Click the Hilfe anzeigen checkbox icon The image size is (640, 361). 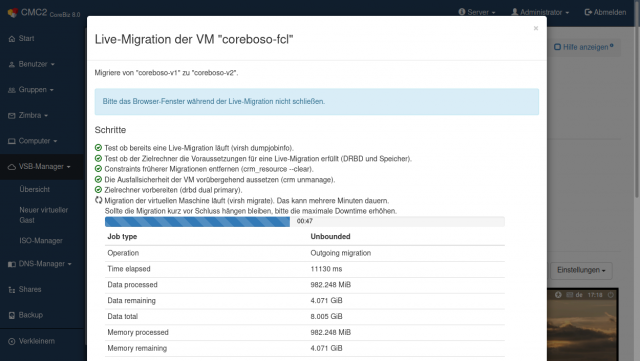tap(557, 47)
